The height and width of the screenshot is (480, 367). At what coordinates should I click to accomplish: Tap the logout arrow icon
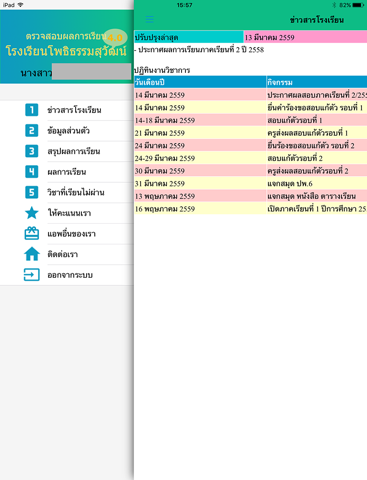tap(32, 275)
